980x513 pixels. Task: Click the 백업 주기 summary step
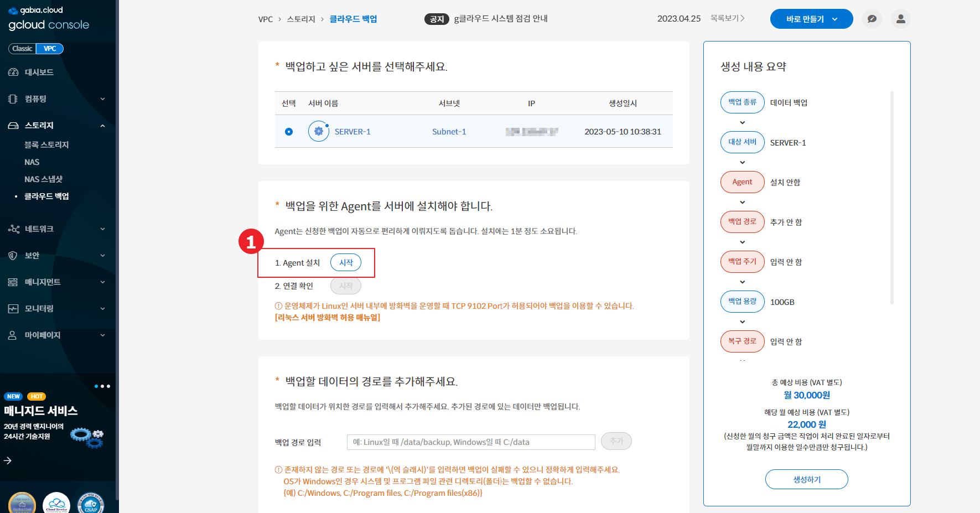point(743,262)
